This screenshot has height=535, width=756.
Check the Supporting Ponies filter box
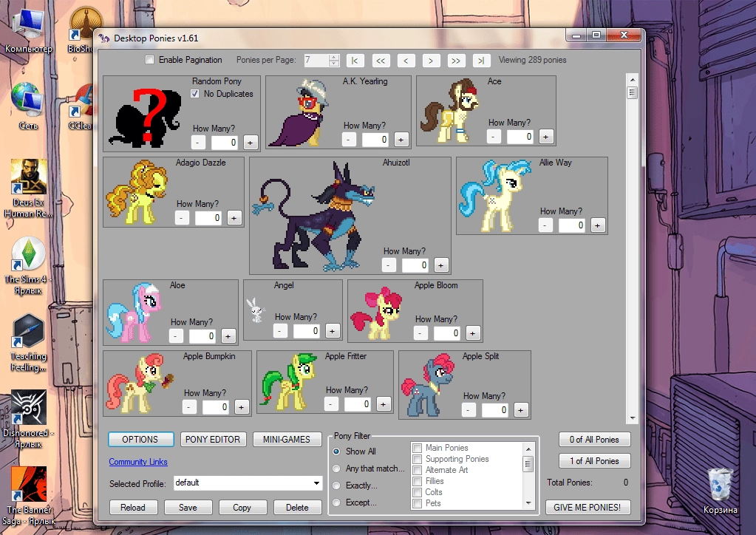(418, 459)
